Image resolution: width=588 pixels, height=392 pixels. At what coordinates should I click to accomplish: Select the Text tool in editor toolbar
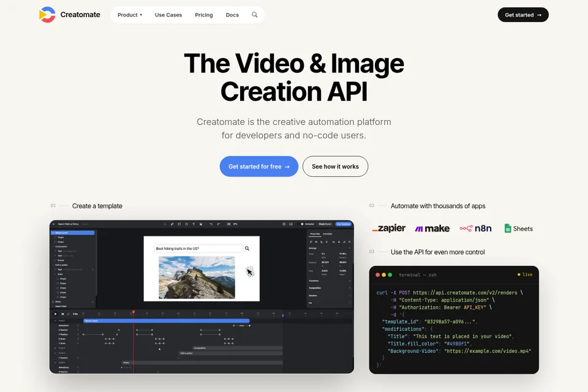coord(194,224)
